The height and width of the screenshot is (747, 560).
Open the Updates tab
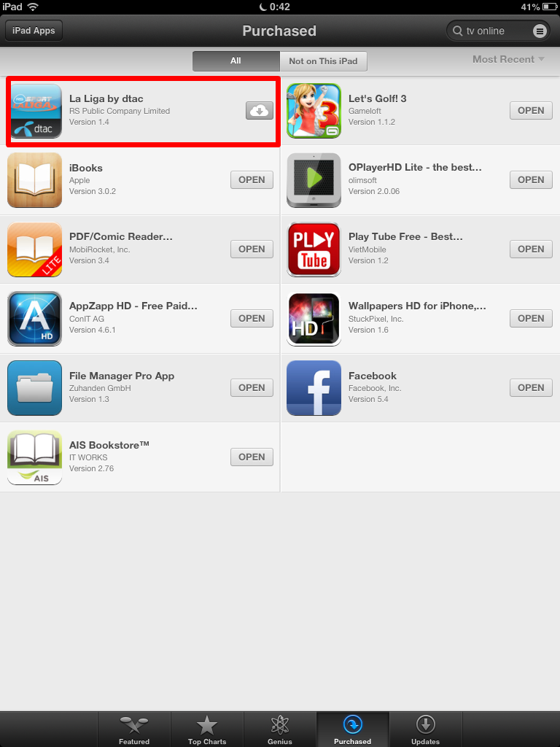pos(426,729)
